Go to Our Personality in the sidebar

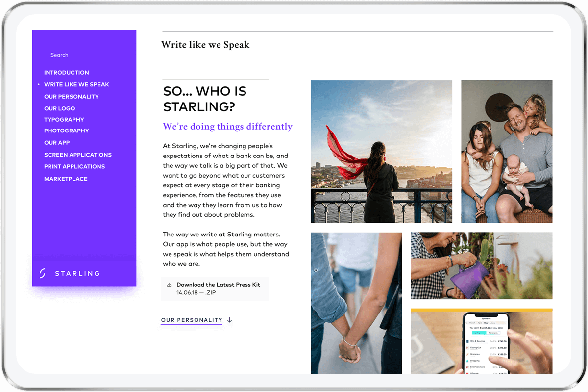click(x=72, y=97)
